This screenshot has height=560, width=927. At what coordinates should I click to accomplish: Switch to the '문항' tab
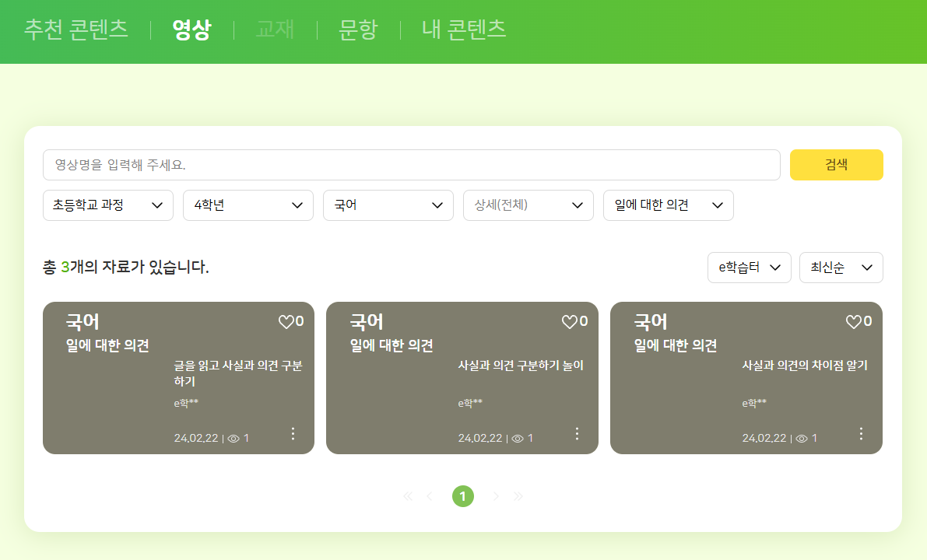[x=358, y=30]
